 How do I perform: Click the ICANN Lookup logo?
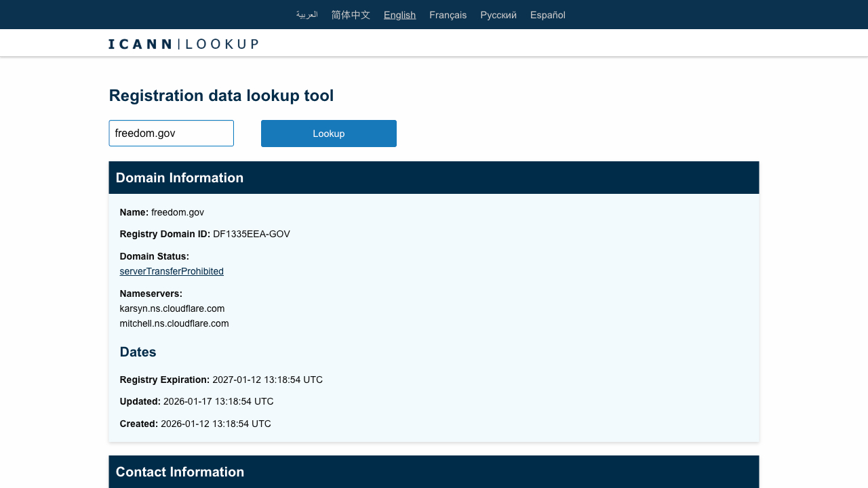tap(183, 44)
